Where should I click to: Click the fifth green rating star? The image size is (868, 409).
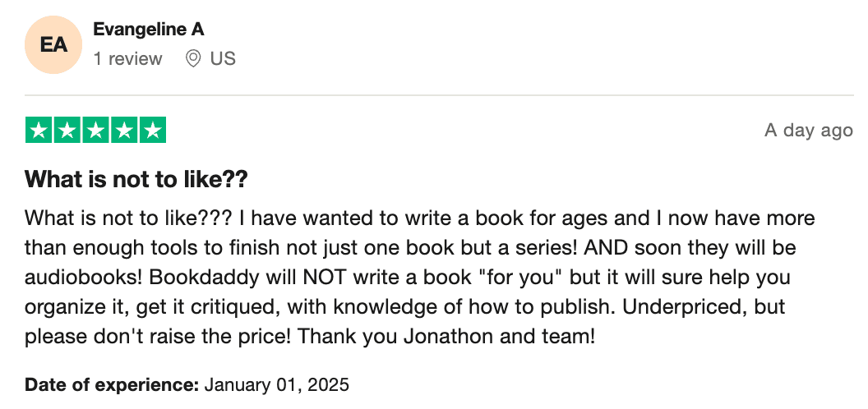tap(152, 131)
